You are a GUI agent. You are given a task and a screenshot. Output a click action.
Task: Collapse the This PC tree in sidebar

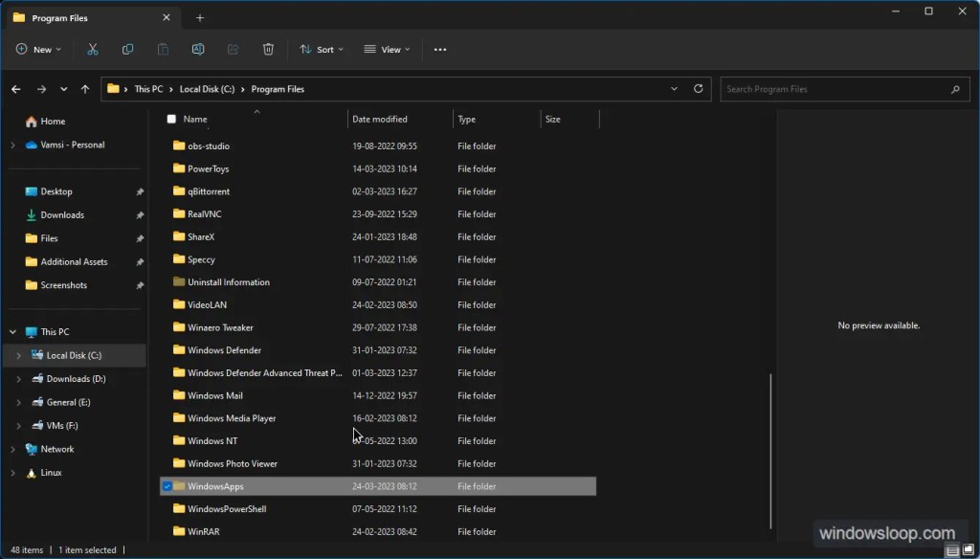pos(13,331)
